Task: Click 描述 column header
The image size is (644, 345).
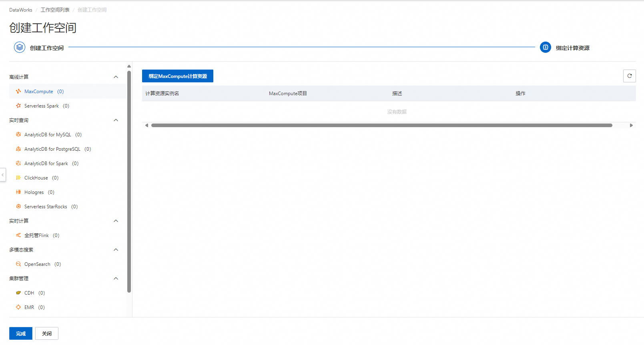Action: 397,94
